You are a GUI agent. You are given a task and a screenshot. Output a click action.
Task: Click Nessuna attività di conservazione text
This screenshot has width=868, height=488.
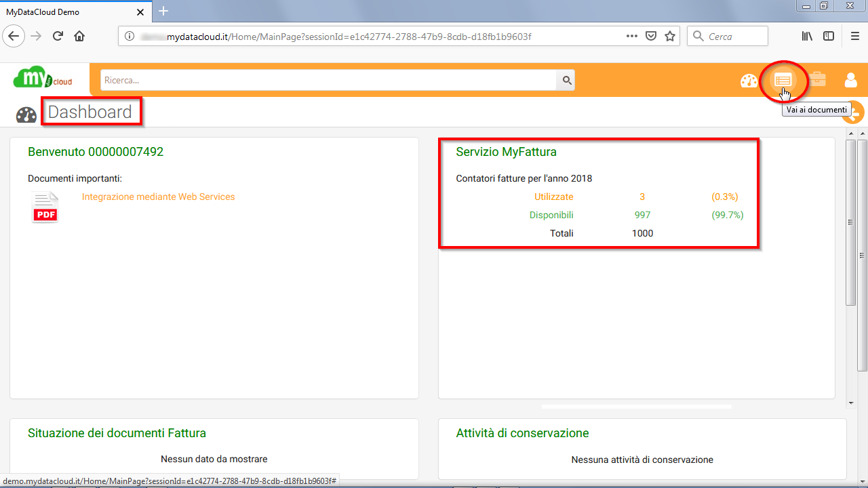(x=642, y=460)
